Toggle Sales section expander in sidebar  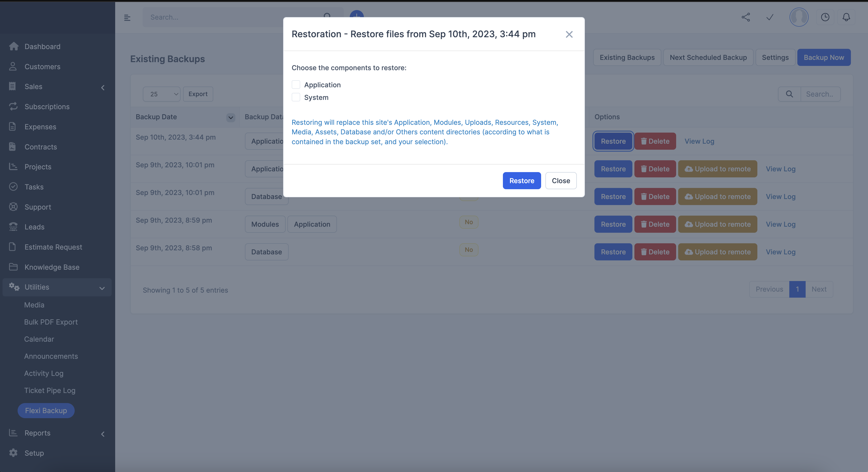click(x=102, y=86)
